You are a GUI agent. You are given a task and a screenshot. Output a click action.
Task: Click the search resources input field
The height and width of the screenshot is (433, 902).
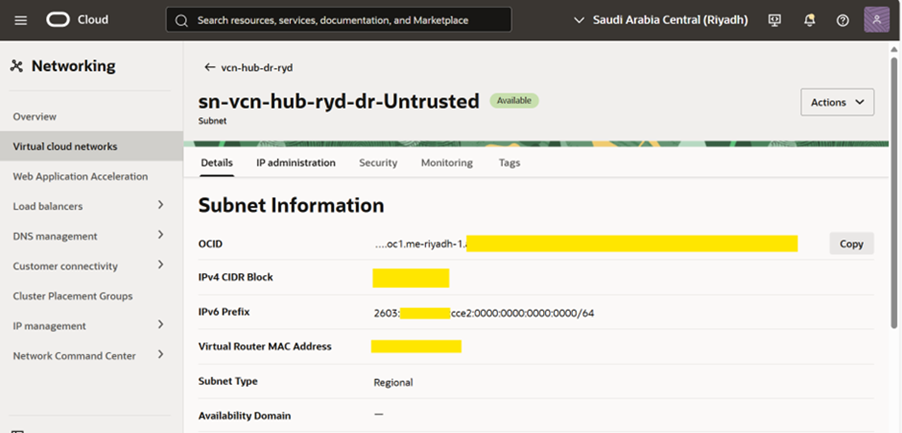click(338, 20)
